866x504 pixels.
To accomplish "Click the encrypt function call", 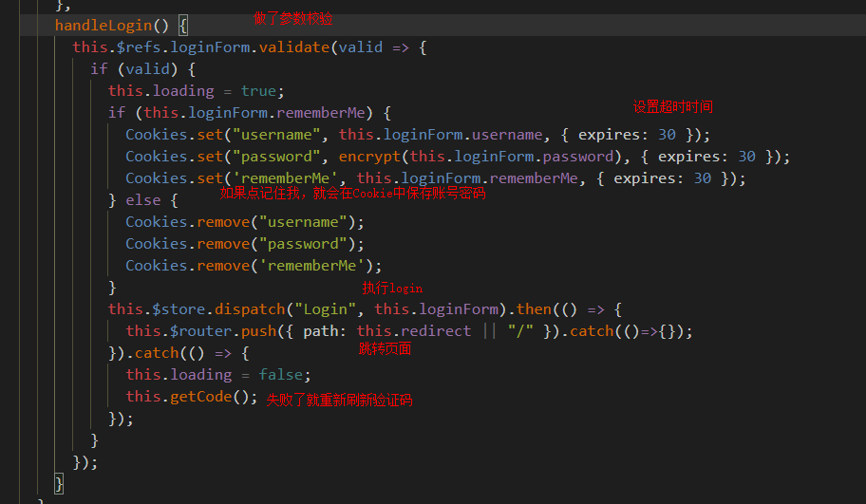I will coord(369,157).
